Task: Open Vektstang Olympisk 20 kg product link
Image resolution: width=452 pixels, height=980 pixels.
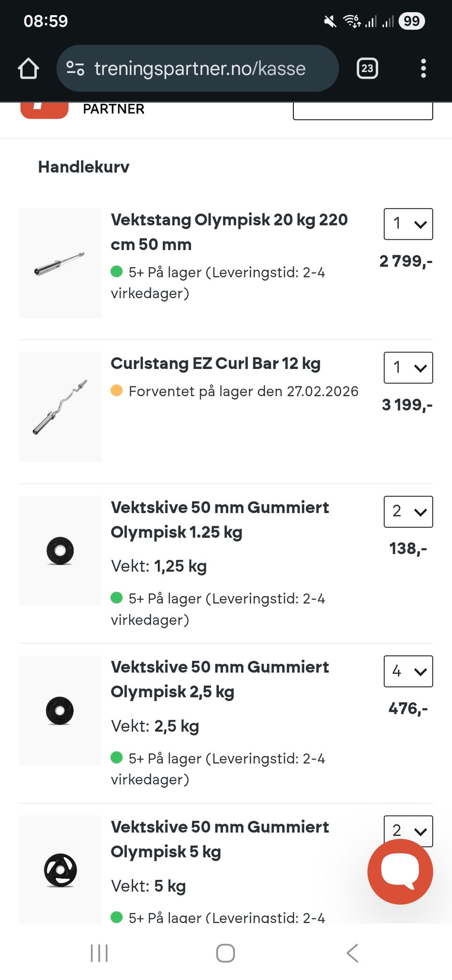Action: pos(229,232)
